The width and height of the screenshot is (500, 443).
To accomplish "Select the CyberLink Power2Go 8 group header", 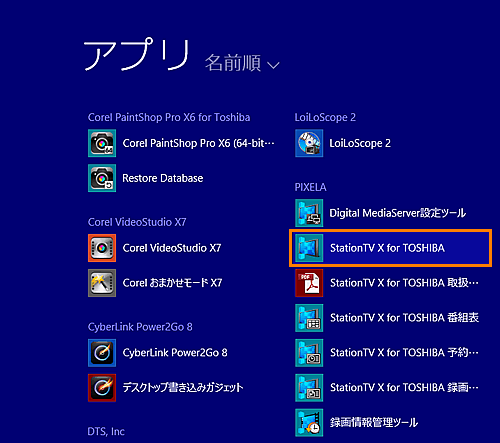I will point(140,327).
